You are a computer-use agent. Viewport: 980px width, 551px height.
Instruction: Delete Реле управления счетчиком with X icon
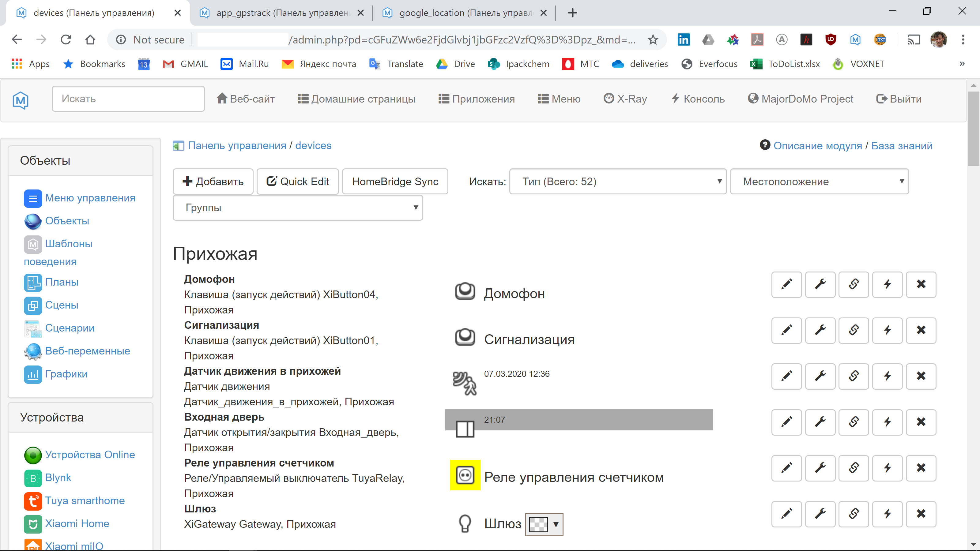coord(921,468)
